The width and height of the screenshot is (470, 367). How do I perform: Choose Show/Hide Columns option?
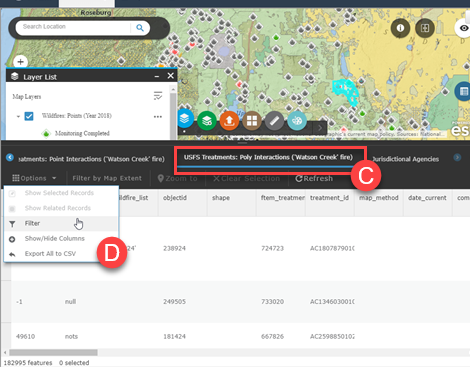point(61,239)
